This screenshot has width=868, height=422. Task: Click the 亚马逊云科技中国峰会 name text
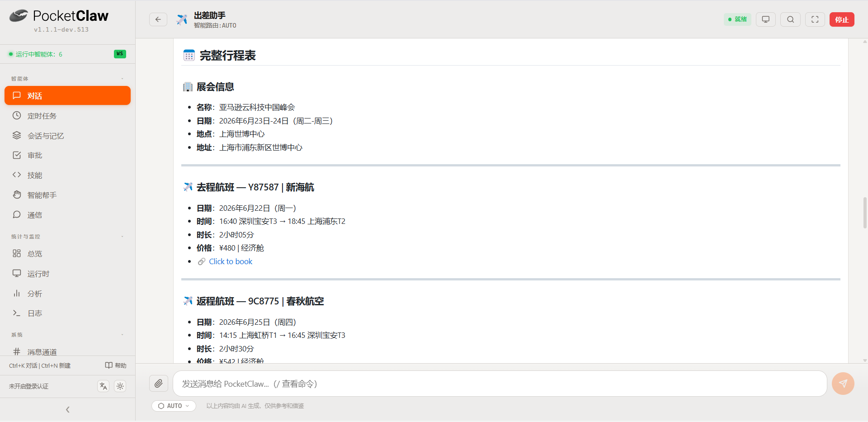click(x=257, y=107)
